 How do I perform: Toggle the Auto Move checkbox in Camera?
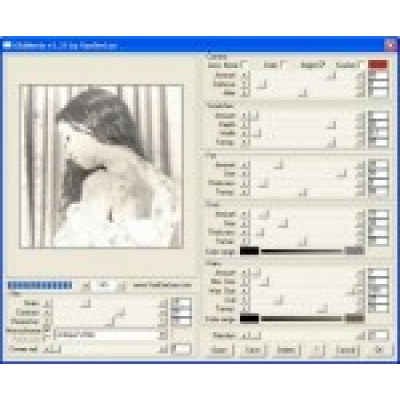(245, 65)
